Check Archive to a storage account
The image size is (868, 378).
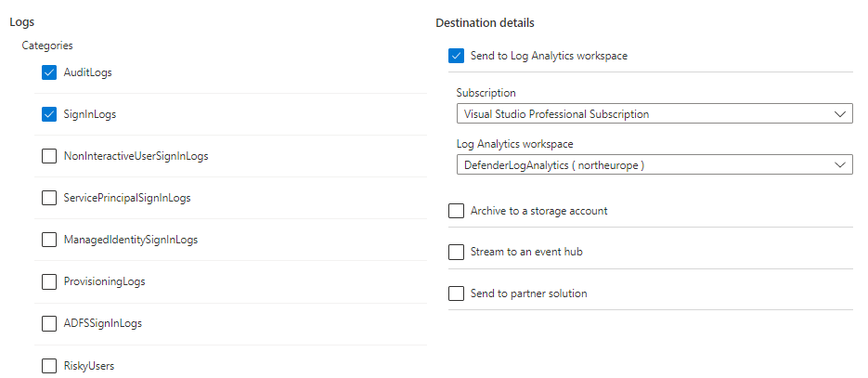(456, 211)
